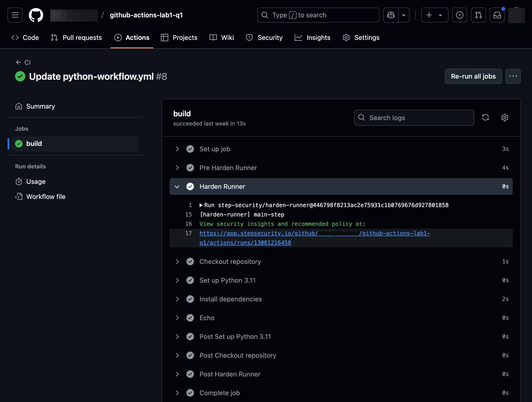532x402 pixels.
Task: Open notifications inbox icon
Action: tap(497, 15)
